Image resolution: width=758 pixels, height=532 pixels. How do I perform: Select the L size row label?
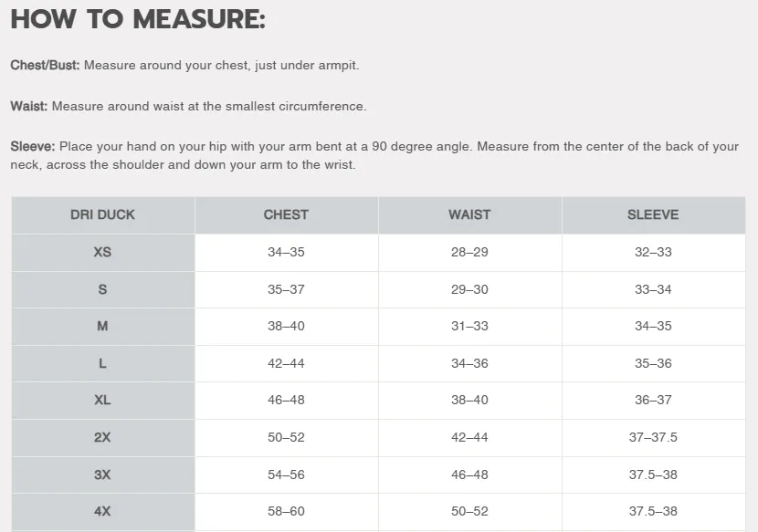click(x=102, y=363)
